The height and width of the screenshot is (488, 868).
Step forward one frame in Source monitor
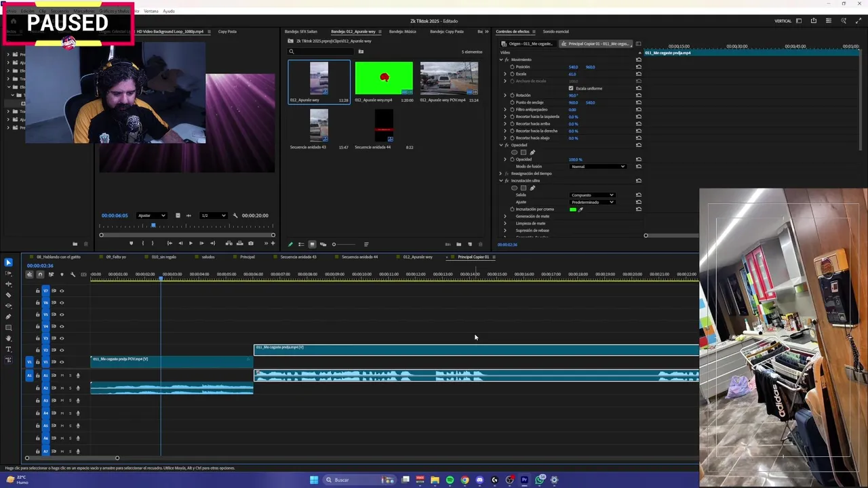click(x=201, y=243)
